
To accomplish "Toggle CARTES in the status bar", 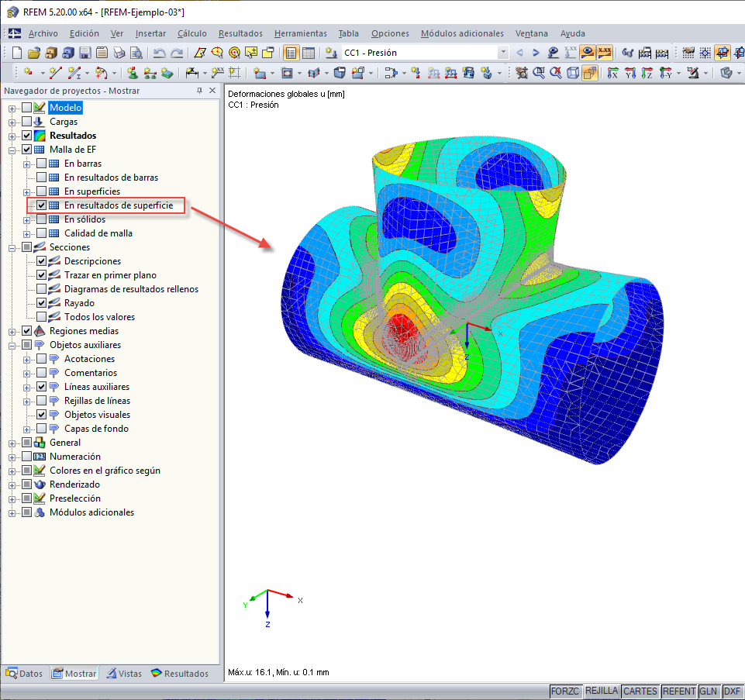I will [x=640, y=691].
